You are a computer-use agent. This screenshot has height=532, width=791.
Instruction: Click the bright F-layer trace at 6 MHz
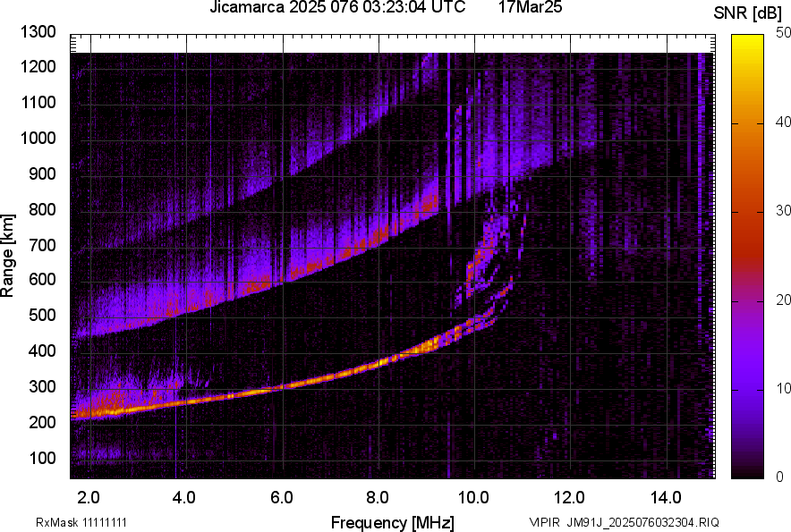coord(283,386)
